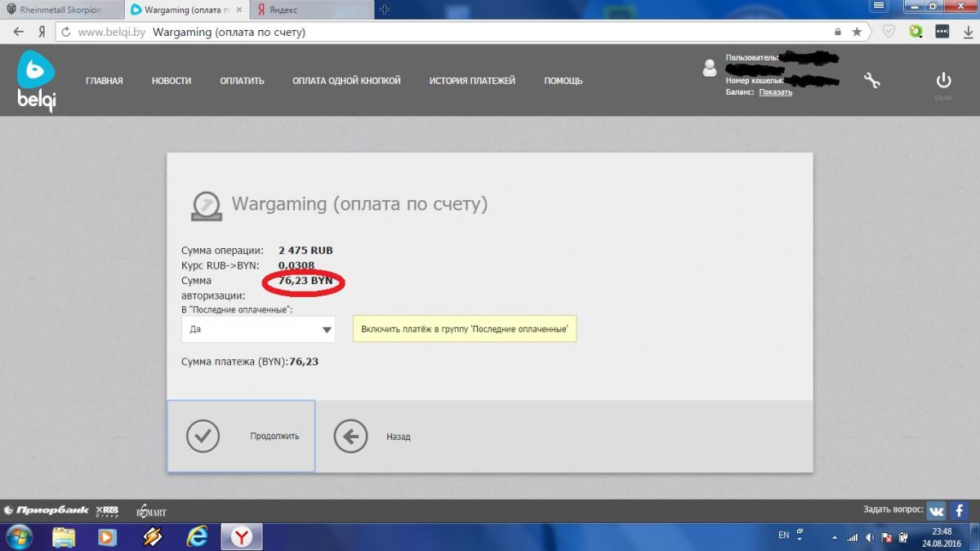Click the VK social icon in footer
Viewport: 980px width, 551px height.
(x=936, y=510)
